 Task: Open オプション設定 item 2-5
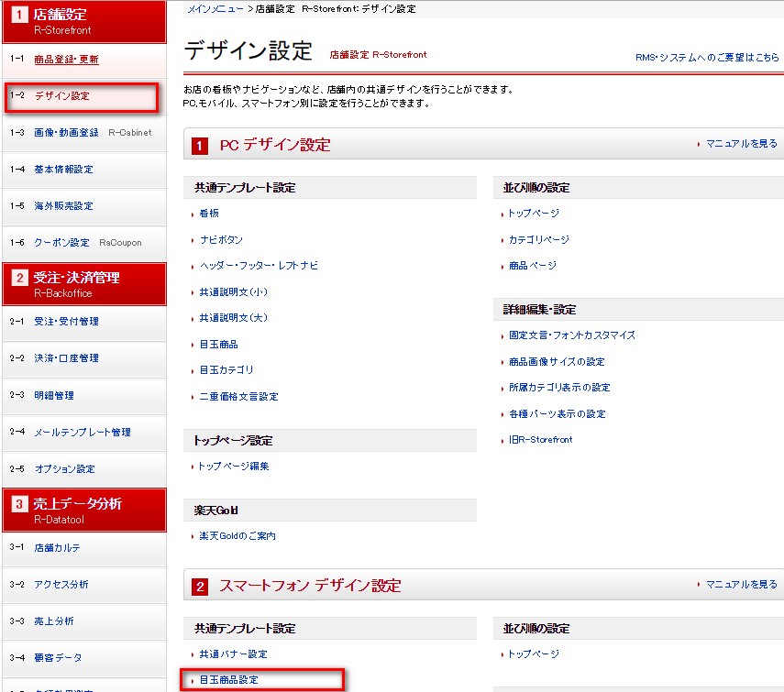(64, 468)
